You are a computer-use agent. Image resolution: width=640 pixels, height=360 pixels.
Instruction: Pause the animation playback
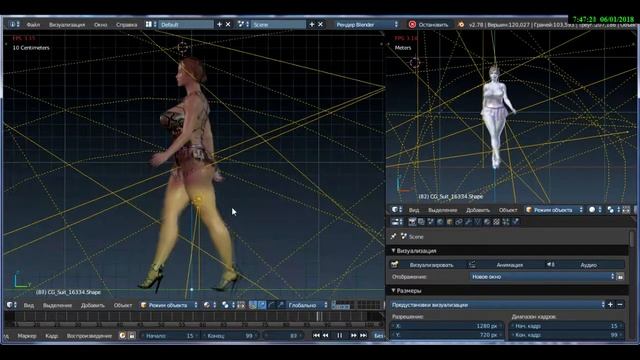coord(340,336)
